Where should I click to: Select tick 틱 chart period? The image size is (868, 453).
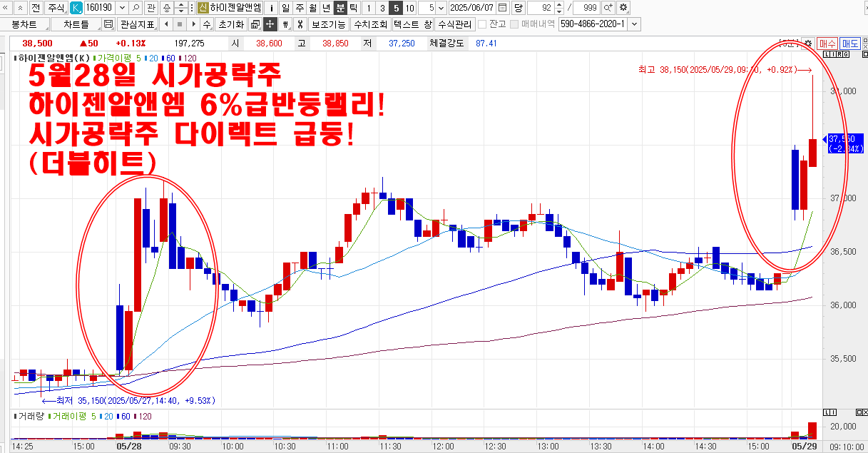click(x=353, y=8)
